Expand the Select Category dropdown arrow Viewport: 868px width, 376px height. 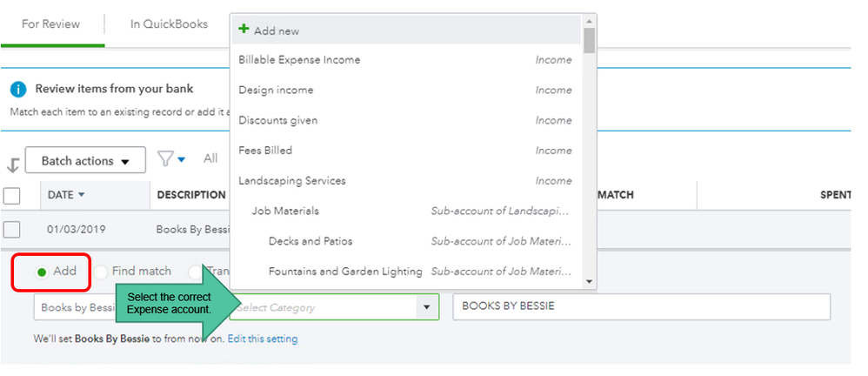[426, 307]
